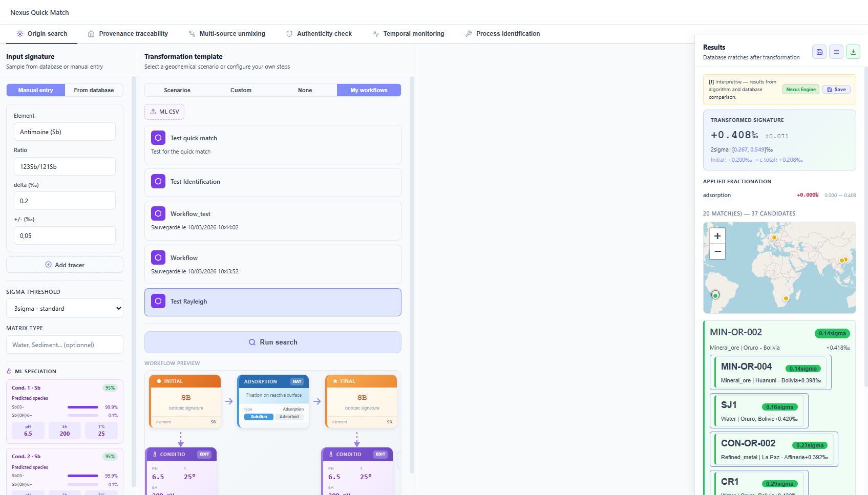
Task: Click the Element input field
Action: (65, 132)
